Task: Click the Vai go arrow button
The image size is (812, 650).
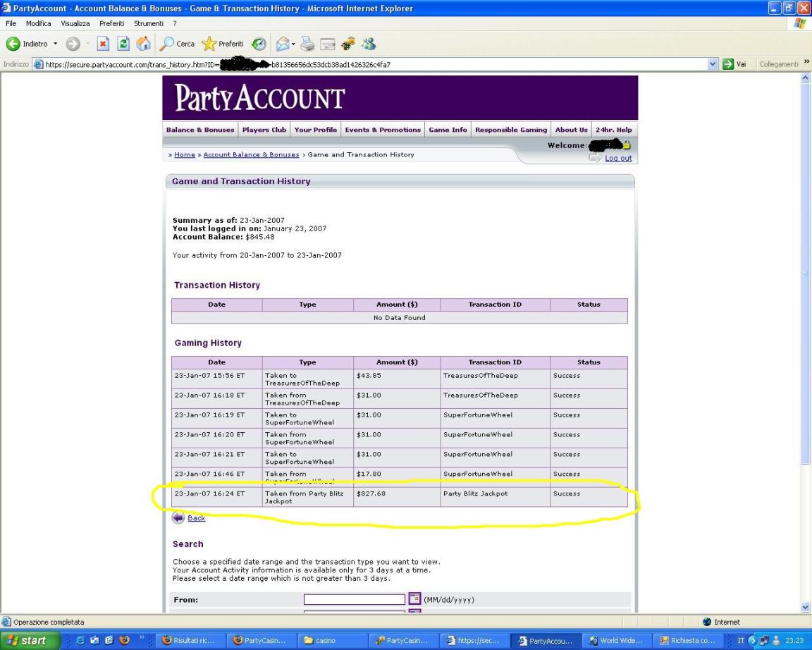Action: tap(728, 64)
